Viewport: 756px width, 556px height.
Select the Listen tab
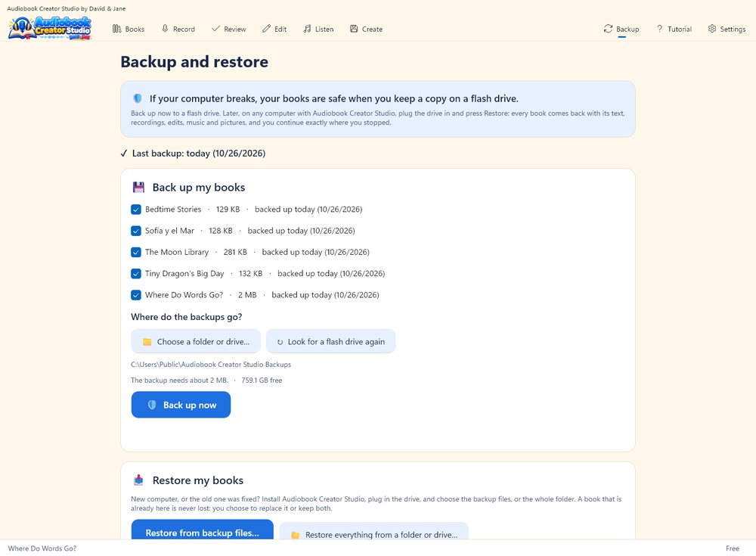[318, 29]
